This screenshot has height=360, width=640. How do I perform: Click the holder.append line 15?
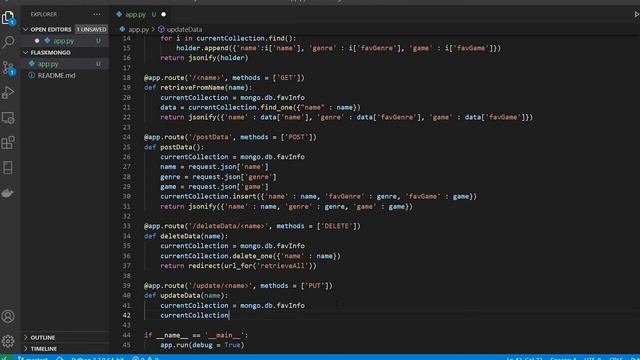(x=338, y=48)
